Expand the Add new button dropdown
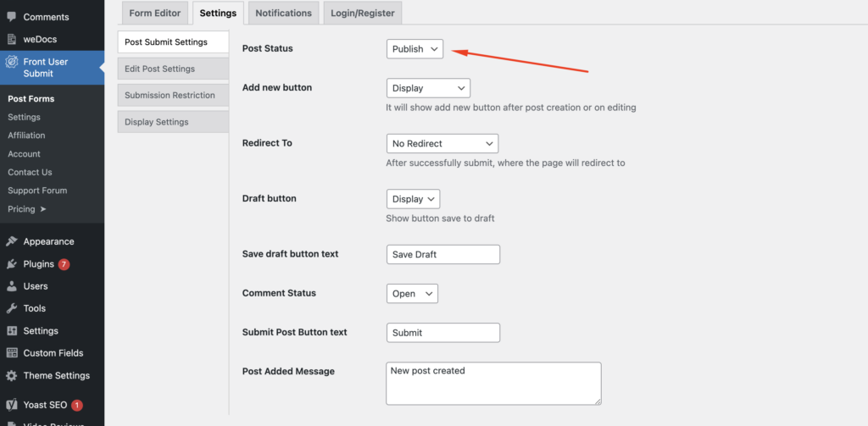Screen dimensions: 868x426 pos(428,88)
